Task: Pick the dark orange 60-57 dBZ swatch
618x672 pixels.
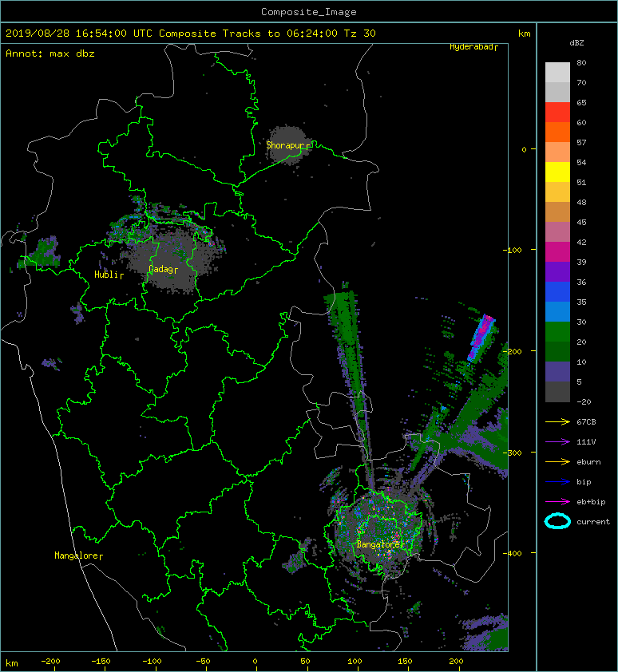Action: (557, 132)
